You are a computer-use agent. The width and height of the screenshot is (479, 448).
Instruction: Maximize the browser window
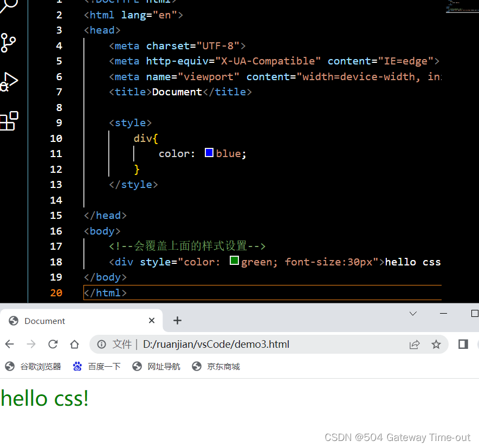[x=475, y=313]
